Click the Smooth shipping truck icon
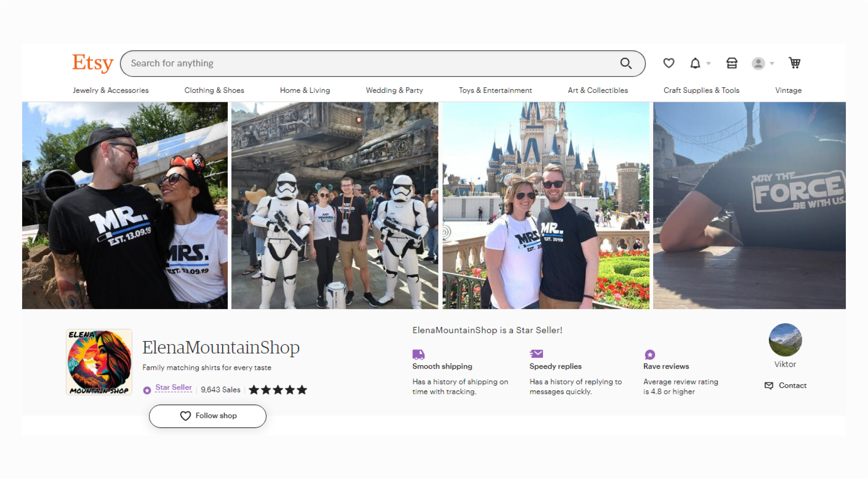 pos(418,354)
